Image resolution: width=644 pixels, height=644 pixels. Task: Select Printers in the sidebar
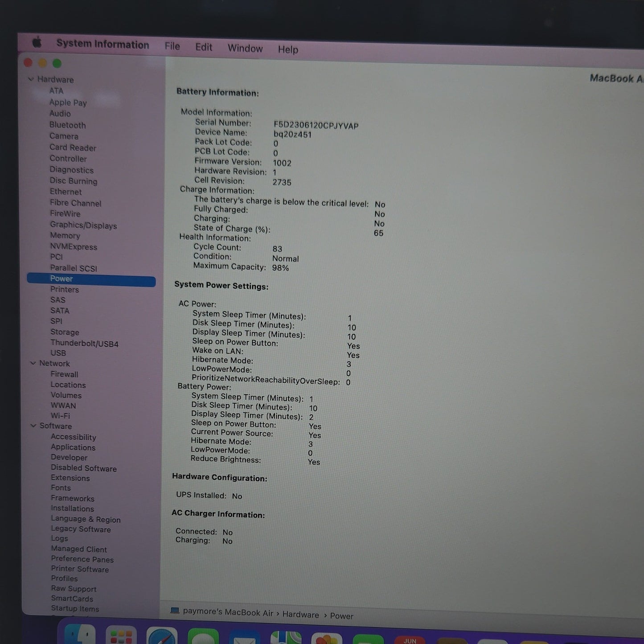tap(65, 290)
